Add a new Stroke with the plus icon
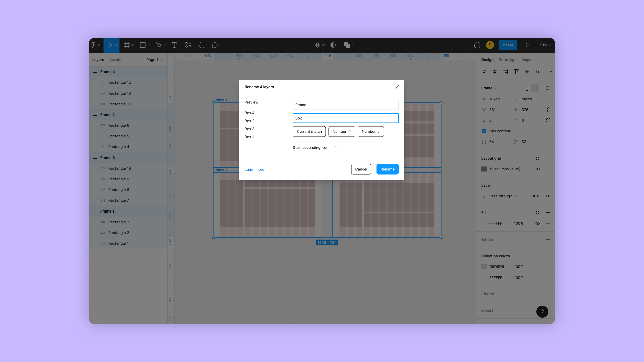Screen dimensions: 644x362 (x=548, y=240)
